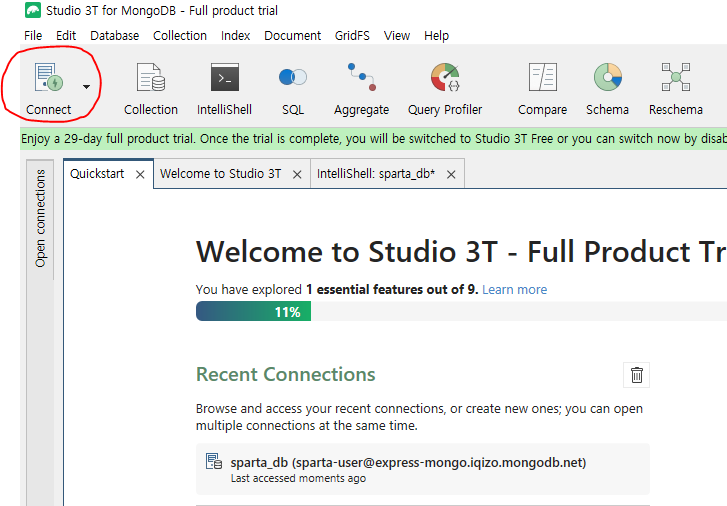Click the Connect toolbar icon

pos(49,78)
